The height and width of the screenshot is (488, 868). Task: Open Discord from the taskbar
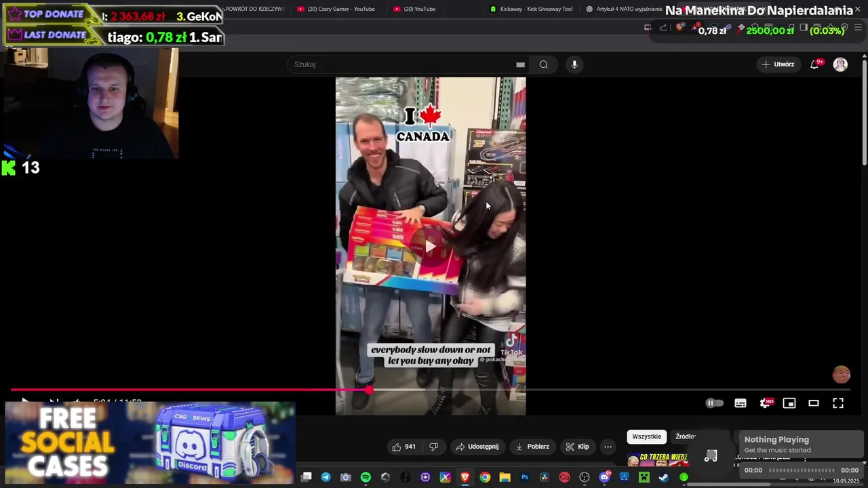[x=604, y=477]
